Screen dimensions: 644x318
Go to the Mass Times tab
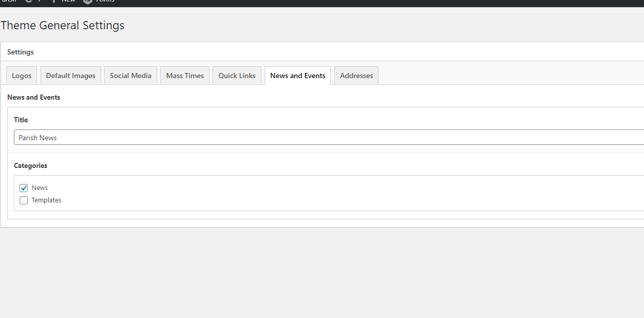click(x=185, y=76)
